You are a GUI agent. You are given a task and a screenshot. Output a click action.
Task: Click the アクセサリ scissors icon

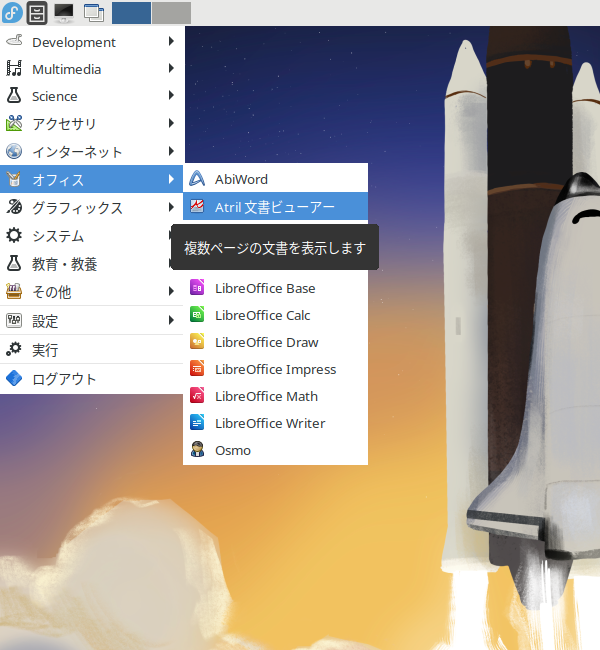14,123
